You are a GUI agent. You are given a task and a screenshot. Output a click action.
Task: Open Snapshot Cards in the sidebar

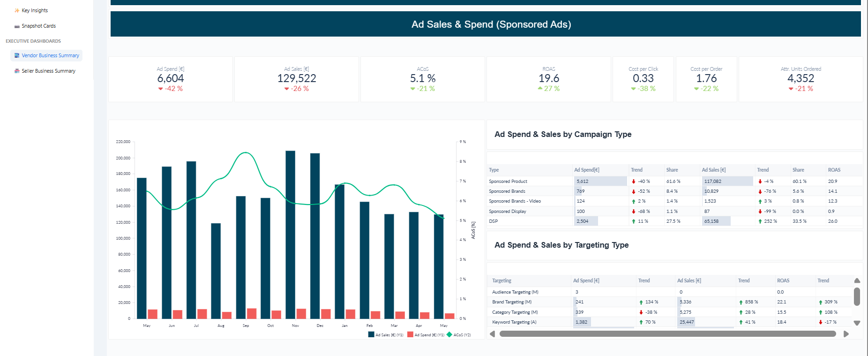coord(39,26)
